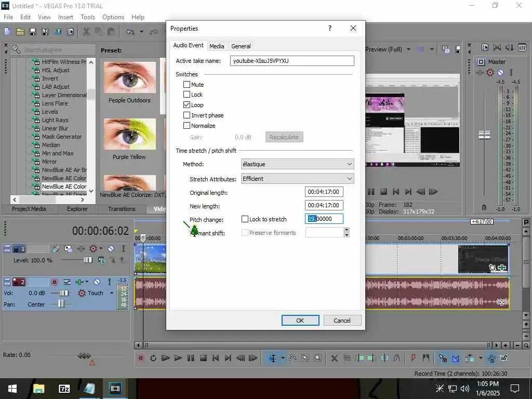Click the Windows Start button
Image resolution: width=532 pixels, height=399 pixels.
pos(12,389)
